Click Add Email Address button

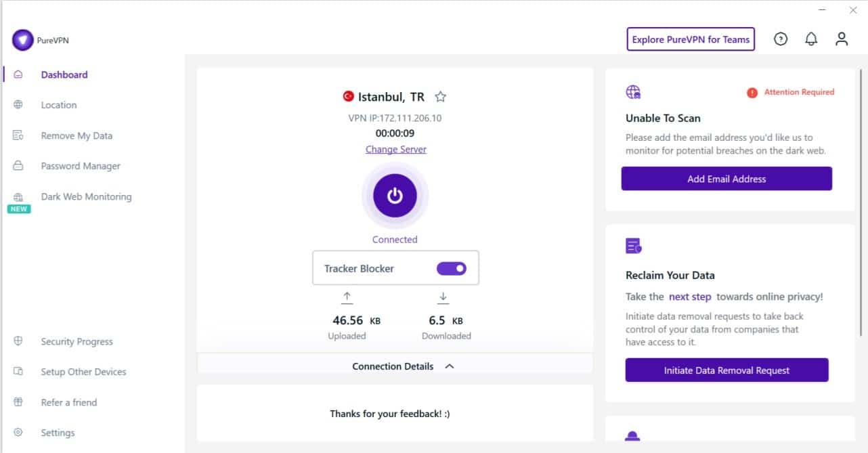click(x=726, y=179)
